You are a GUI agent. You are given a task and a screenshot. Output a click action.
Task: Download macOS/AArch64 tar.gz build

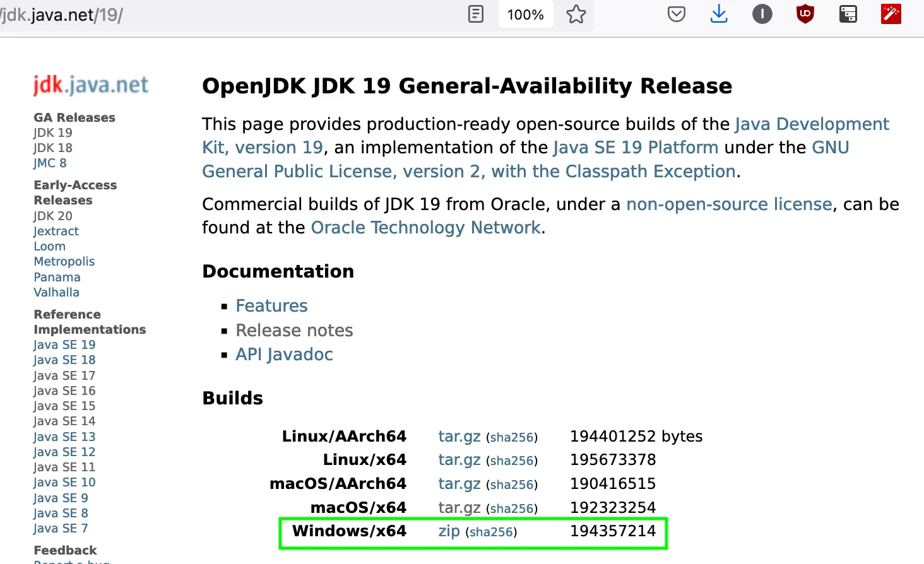coord(459,484)
